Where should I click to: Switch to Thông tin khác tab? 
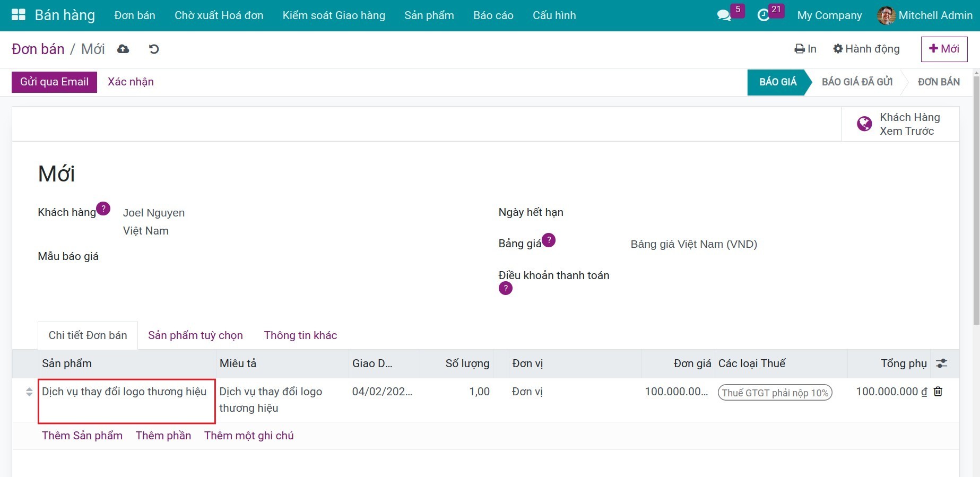click(300, 335)
